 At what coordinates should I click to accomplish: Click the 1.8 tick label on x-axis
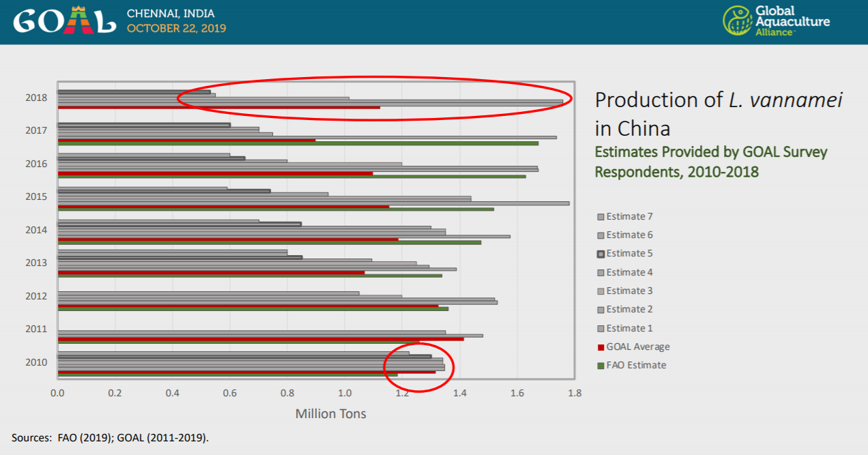pos(574,393)
